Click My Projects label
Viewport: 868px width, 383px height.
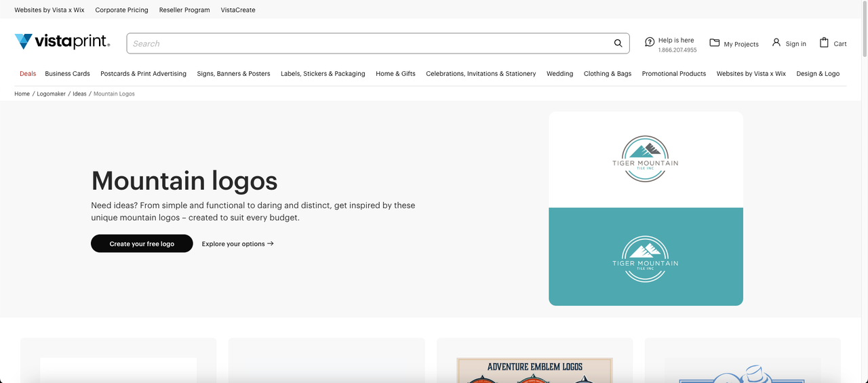[x=741, y=44]
